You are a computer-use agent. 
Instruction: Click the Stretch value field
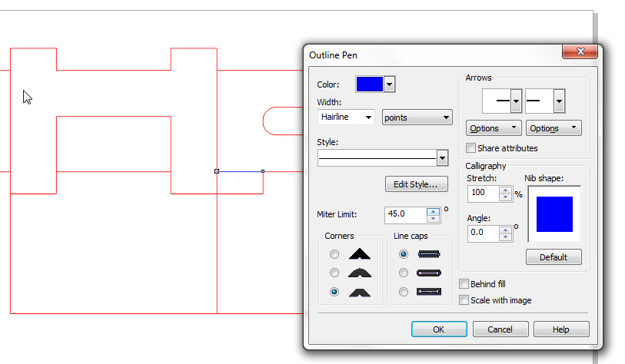click(483, 194)
